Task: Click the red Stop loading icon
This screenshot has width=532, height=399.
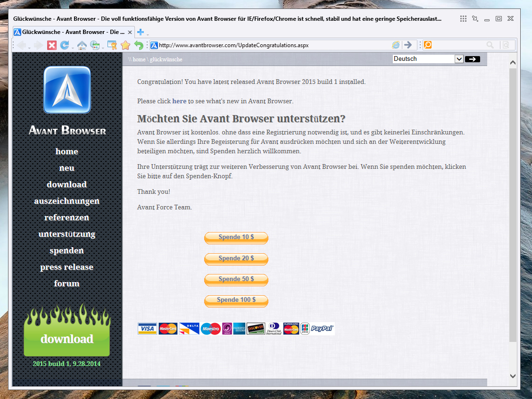Action: (x=51, y=45)
